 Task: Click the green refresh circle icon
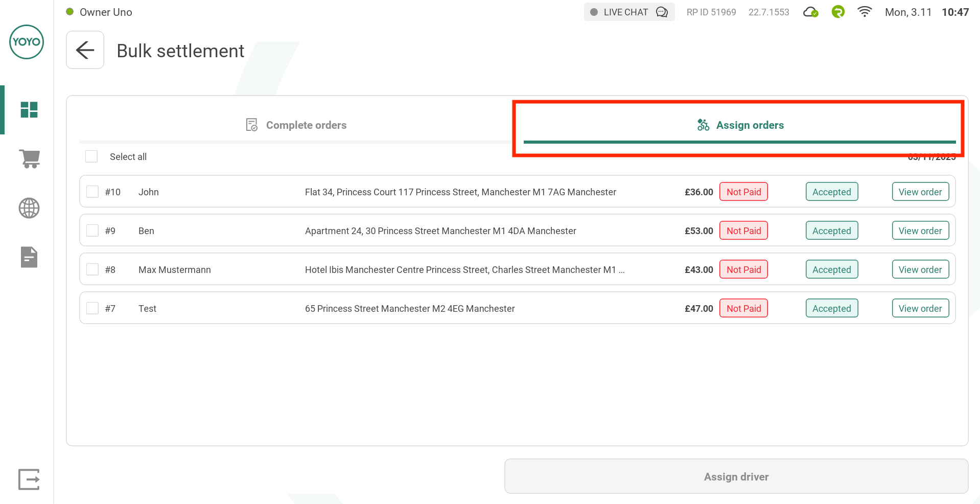click(x=838, y=12)
